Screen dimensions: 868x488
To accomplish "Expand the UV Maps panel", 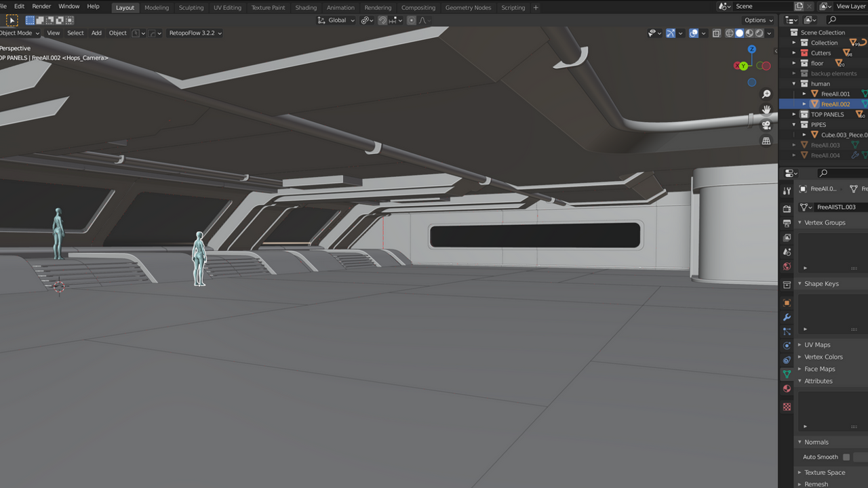I will pos(817,345).
